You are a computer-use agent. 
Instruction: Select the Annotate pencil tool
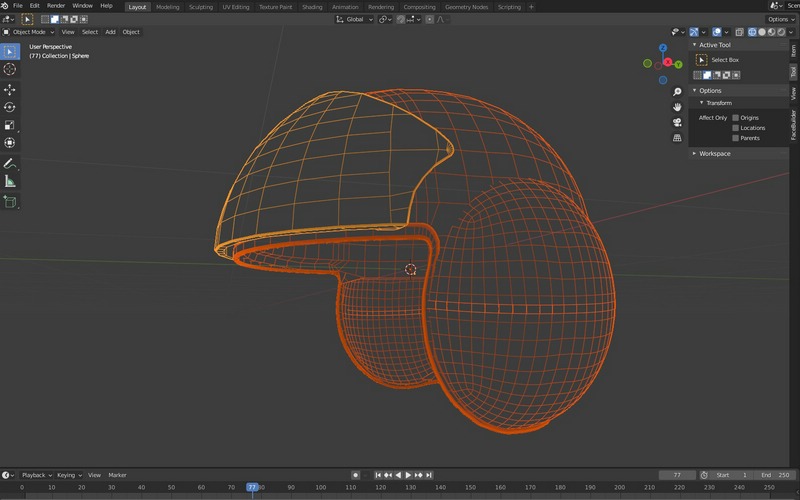tap(10, 163)
